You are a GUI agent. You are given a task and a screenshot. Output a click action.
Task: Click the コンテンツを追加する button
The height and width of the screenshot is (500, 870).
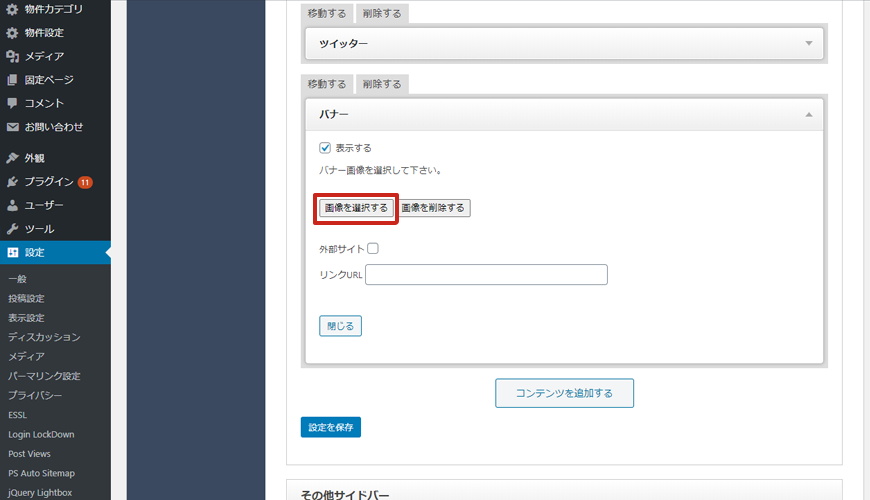[564, 393]
